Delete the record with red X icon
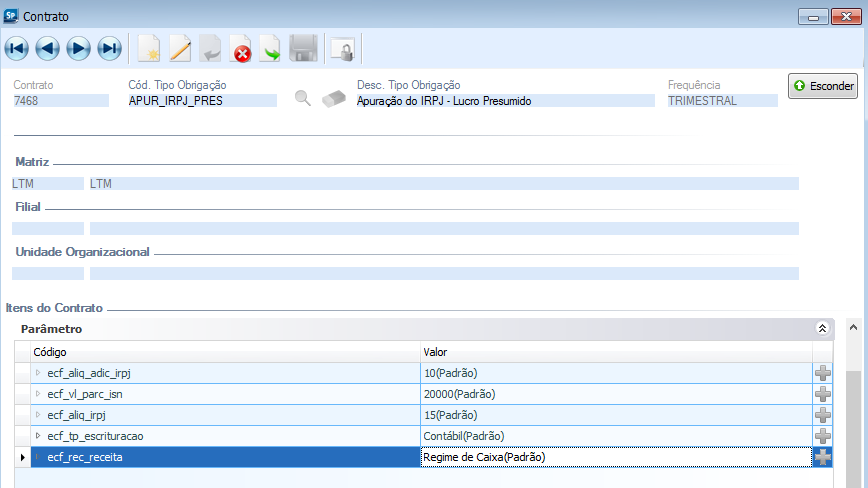This screenshot has width=868, height=488. tap(241, 48)
